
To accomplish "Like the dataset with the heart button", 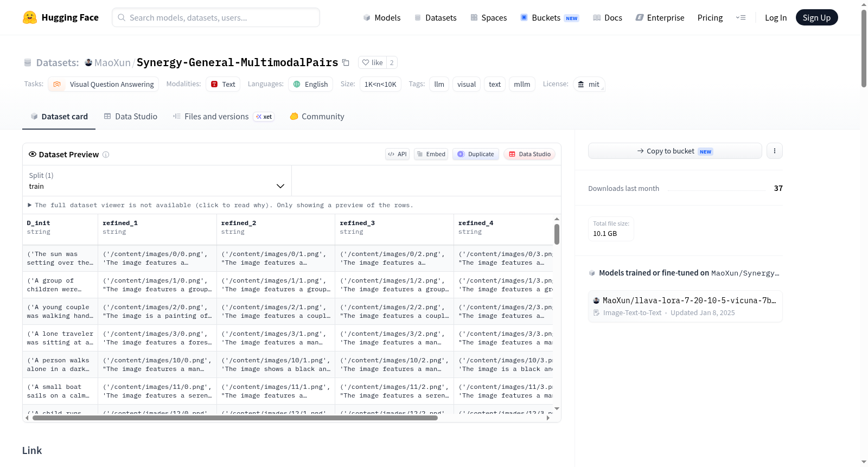I will (x=372, y=62).
